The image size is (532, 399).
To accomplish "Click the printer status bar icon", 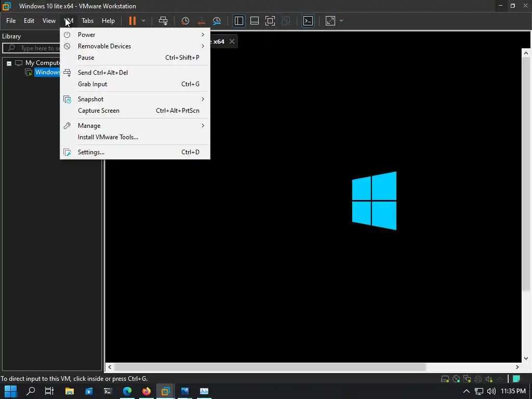I will coord(478,379).
